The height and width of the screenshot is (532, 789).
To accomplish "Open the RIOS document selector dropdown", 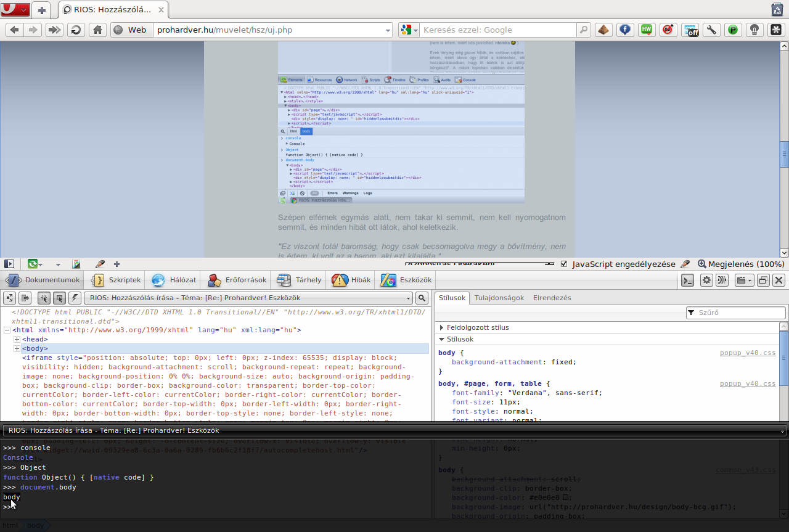I will pos(249,298).
